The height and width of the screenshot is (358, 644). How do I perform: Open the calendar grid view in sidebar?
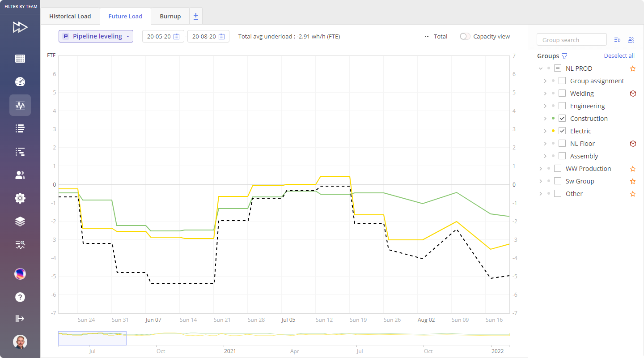point(20,59)
